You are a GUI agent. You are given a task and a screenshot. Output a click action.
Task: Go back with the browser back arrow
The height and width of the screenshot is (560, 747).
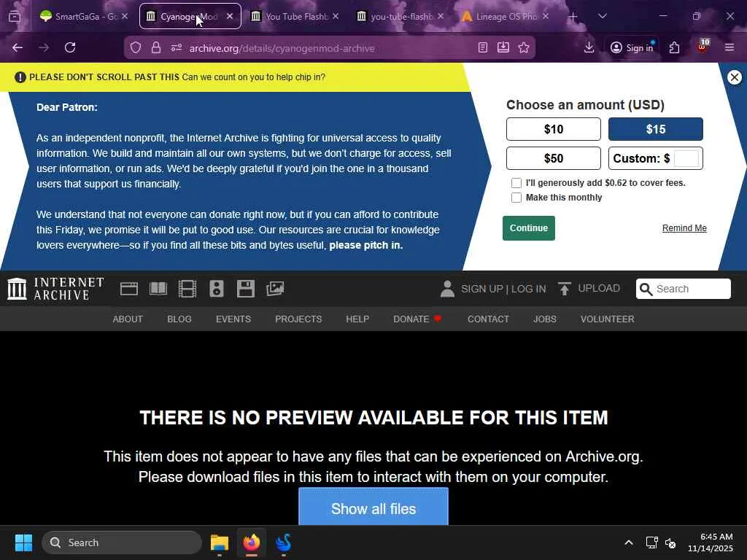click(x=18, y=47)
